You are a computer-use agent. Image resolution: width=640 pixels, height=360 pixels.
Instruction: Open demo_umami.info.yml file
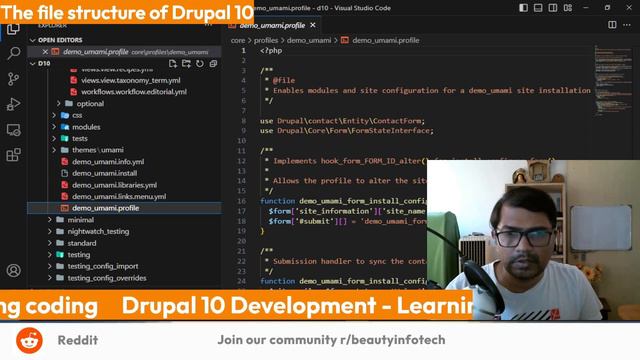point(108,162)
